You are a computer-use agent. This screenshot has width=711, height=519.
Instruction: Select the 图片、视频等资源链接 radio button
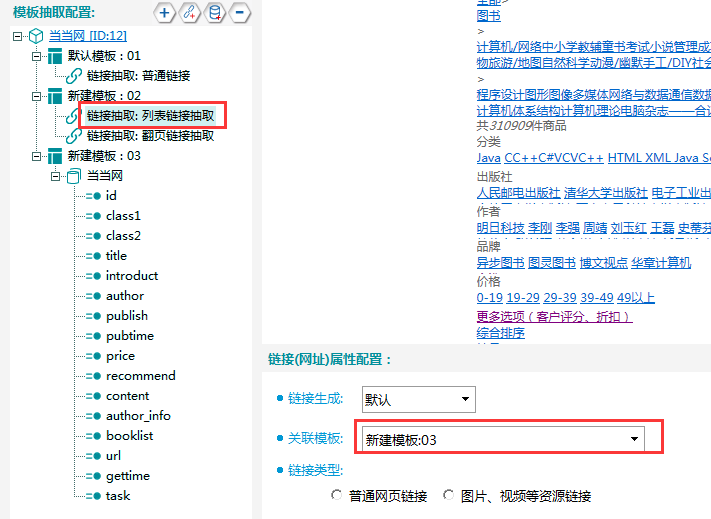tap(448, 495)
